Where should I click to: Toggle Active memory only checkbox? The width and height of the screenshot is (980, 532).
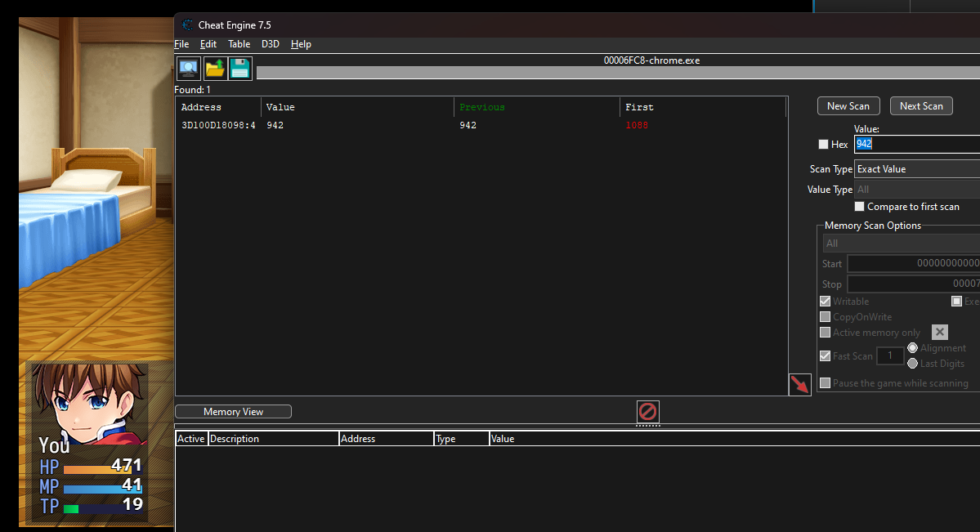pos(825,333)
